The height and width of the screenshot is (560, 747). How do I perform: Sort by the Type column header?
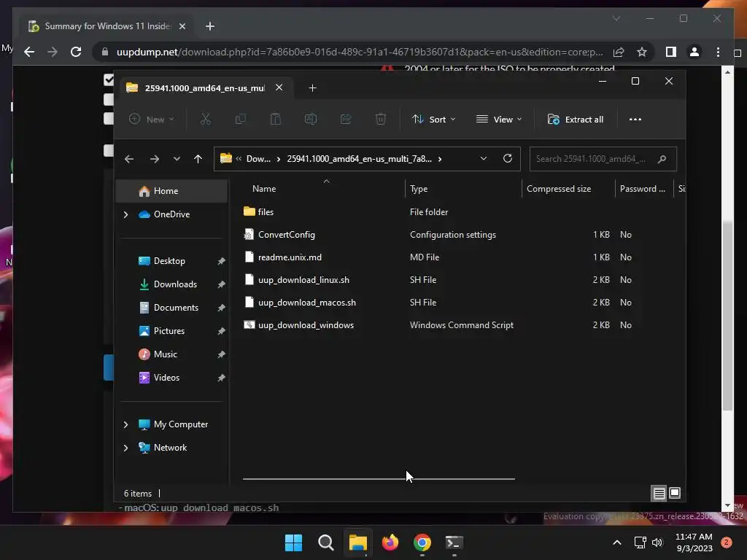click(x=419, y=189)
